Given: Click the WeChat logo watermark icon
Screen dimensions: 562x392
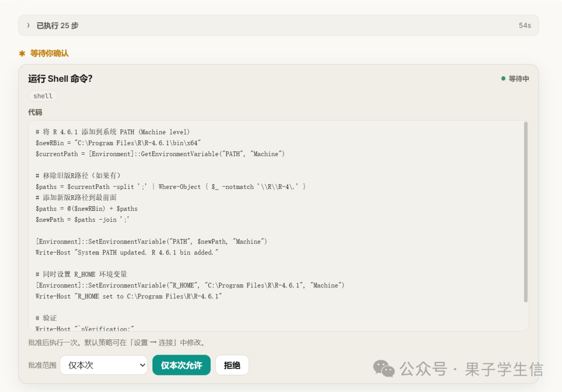Looking at the screenshot, I should pos(384,369).
